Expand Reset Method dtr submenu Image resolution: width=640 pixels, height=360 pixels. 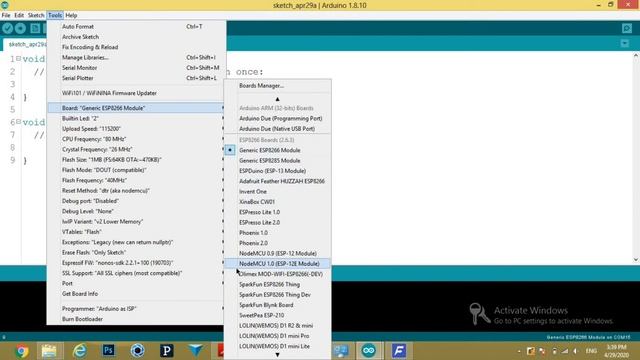[136, 191]
